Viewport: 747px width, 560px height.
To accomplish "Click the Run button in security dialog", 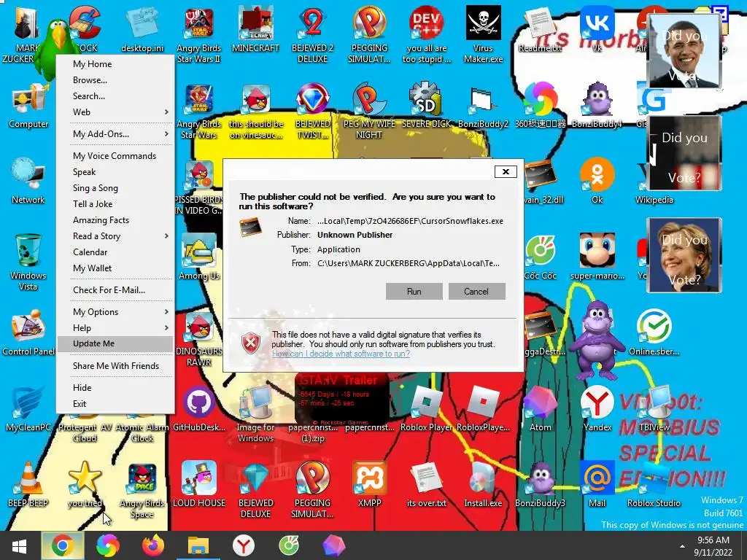I will pos(414,292).
